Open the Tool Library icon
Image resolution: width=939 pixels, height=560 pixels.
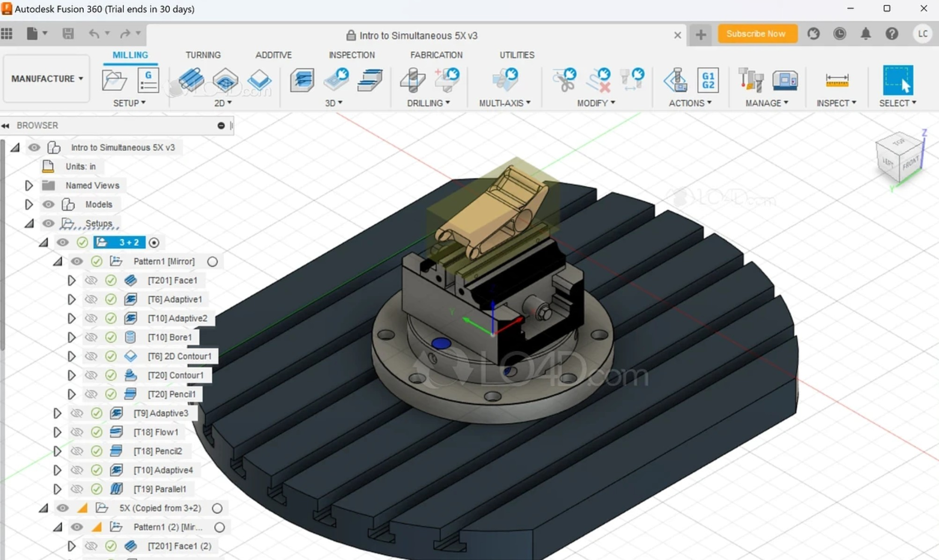tap(751, 80)
